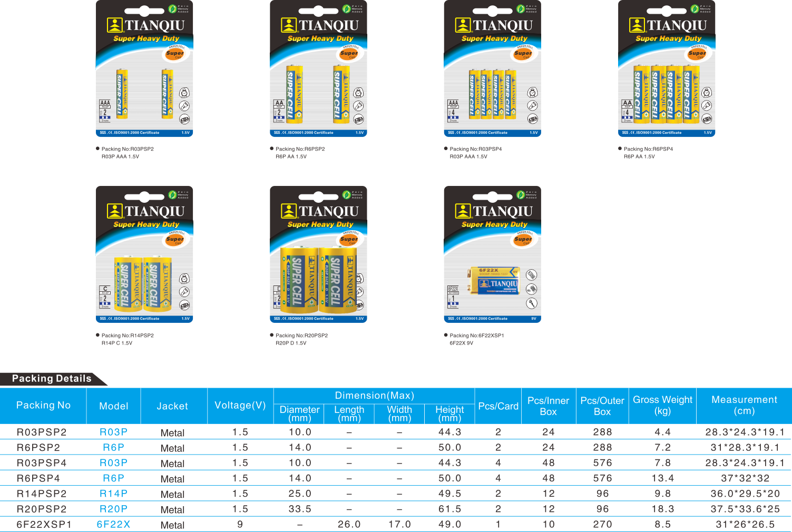This screenshot has width=792, height=532.
Task: Open the R14PSP2 C-size battery card image
Action: (x=144, y=254)
